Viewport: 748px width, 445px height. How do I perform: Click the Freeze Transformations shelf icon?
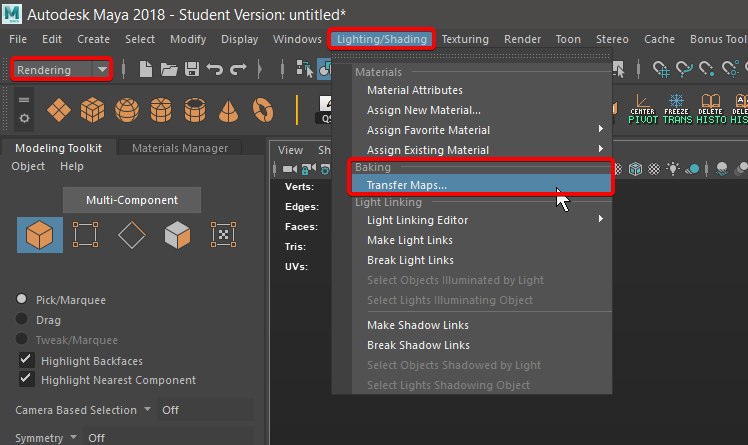click(x=677, y=109)
